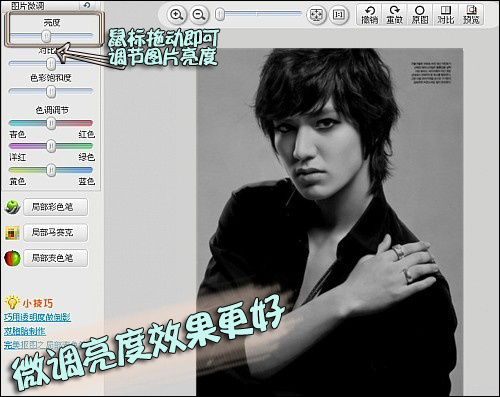Click the 色彩饱和度 saturation slider handle

[51, 91]
